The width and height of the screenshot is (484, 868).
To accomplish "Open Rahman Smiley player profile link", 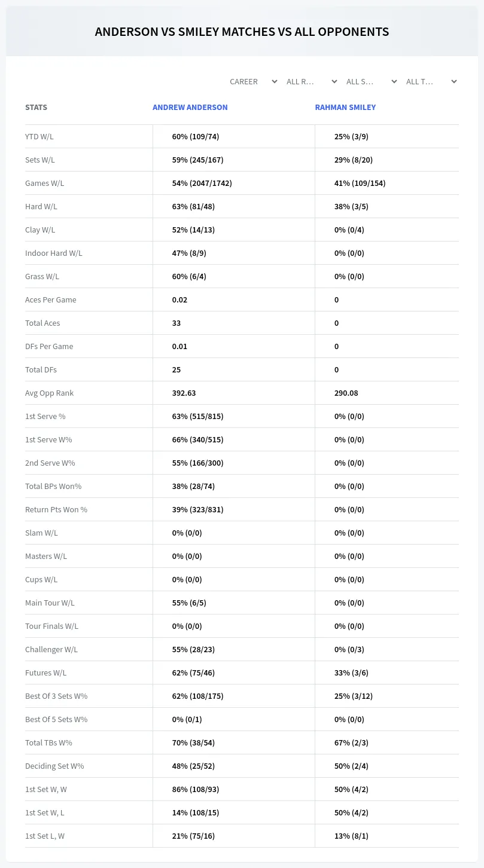I will pos(345,108).
